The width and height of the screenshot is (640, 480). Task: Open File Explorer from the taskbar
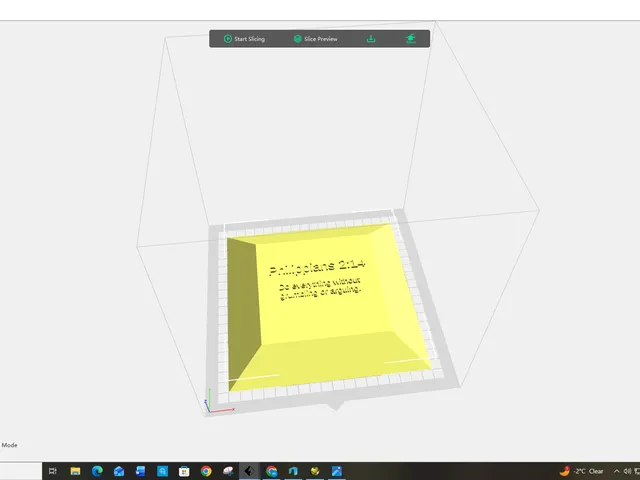(x=75, y=471)
